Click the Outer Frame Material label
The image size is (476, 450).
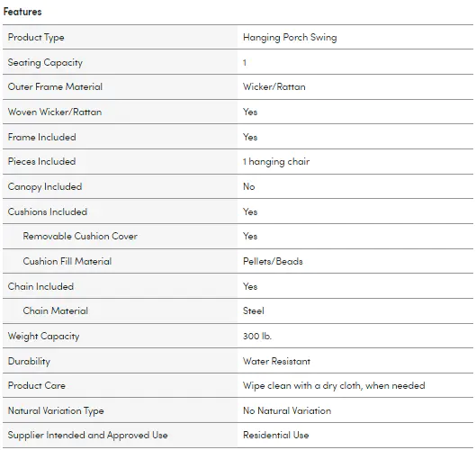[x=55, y=86]
